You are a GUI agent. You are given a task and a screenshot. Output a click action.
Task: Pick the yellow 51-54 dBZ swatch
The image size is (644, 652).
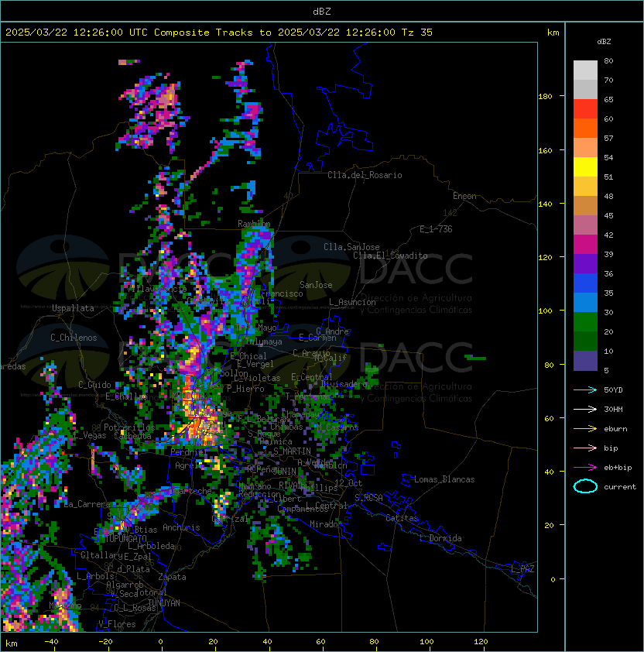point(585,167)
